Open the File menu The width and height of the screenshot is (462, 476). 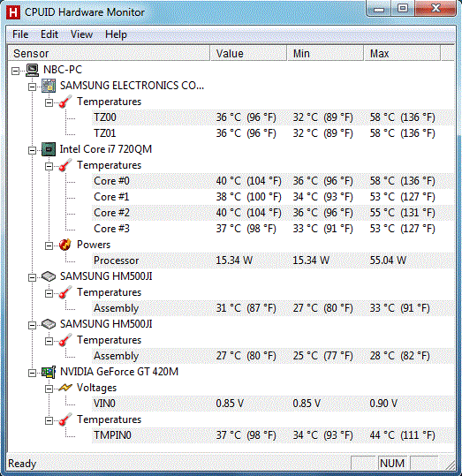20,34
